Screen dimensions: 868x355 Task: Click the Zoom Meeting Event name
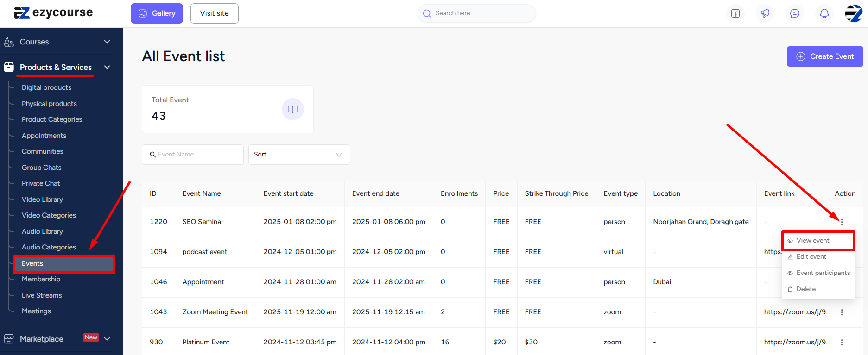215,312
